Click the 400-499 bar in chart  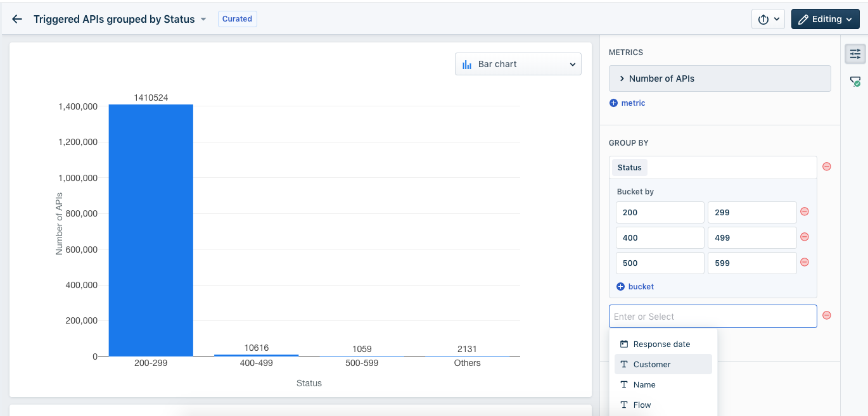[x=256, y=355]
